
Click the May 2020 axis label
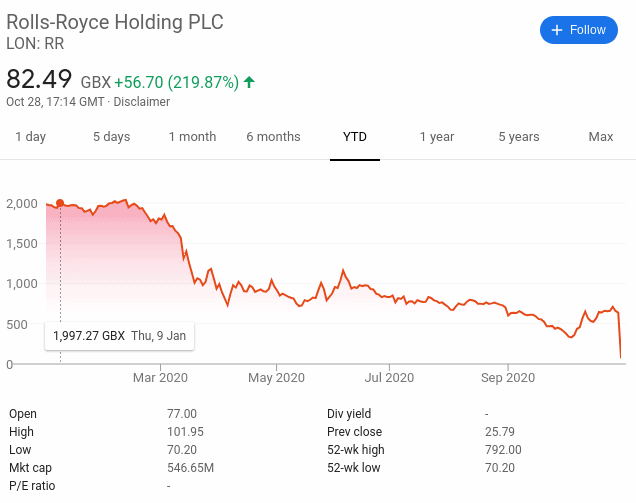pos(276,378)
